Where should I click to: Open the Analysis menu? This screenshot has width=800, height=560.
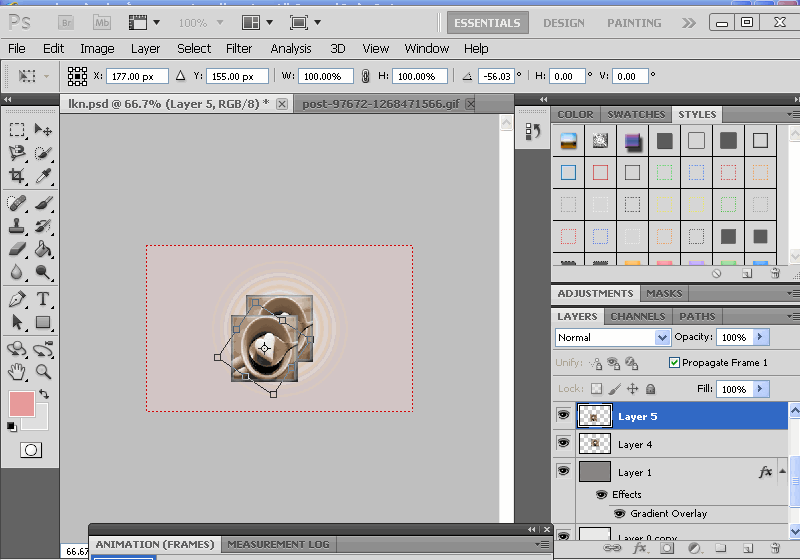(x=291, y=48)
